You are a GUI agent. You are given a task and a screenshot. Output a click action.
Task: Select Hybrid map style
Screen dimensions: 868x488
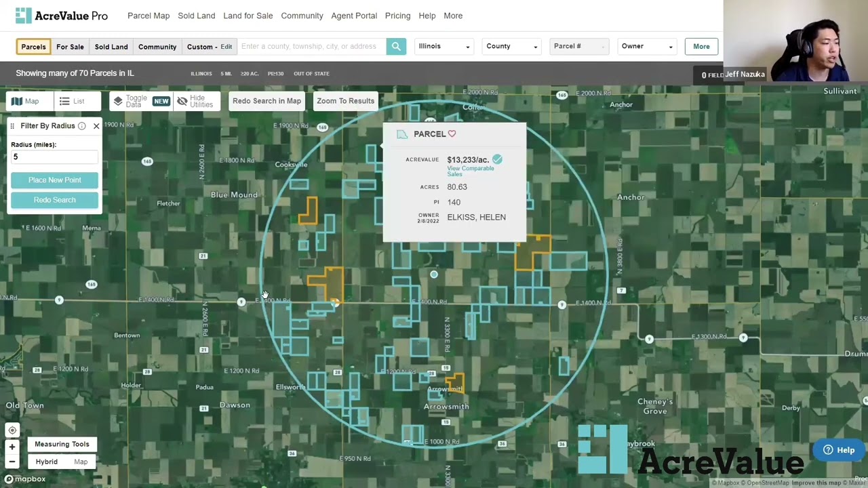point(47,462)
